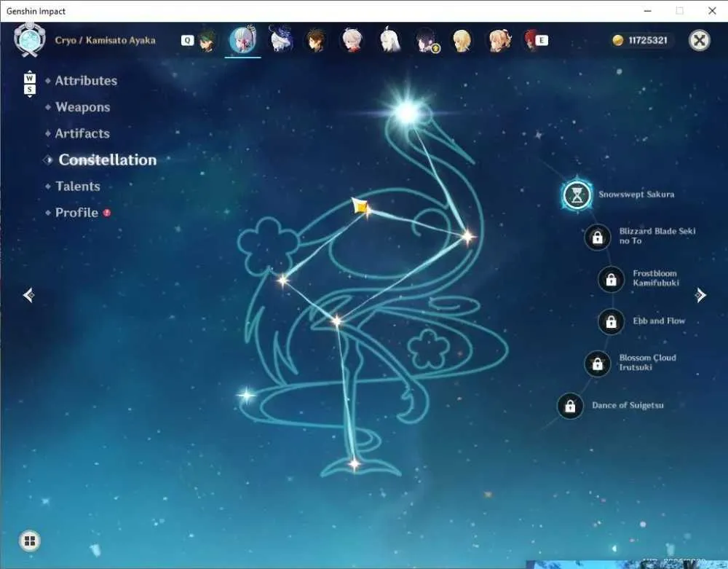This screenshot has width=728, height=569.
Task: Go to previous character with left arrow
Action: (28, 295)
